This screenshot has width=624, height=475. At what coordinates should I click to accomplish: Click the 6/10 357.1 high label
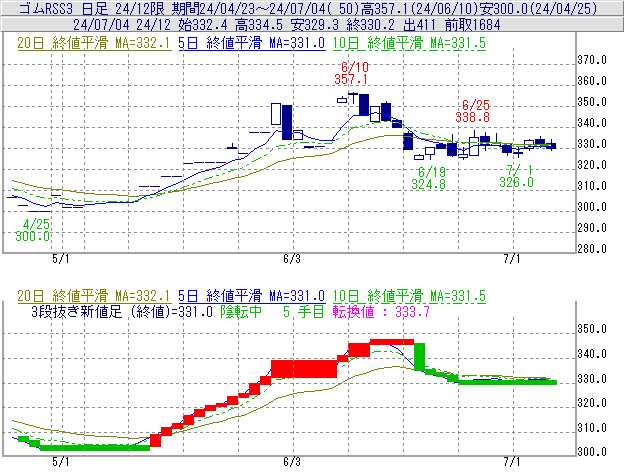coord(351,73)
